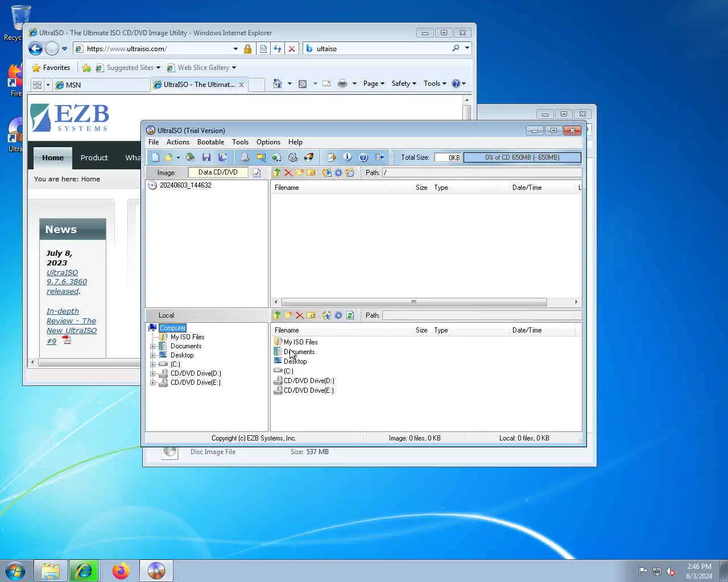Screen dimensions: 728x582
Task: Click the CD 650MB capacity progress bar
Action: click(522, 157)
